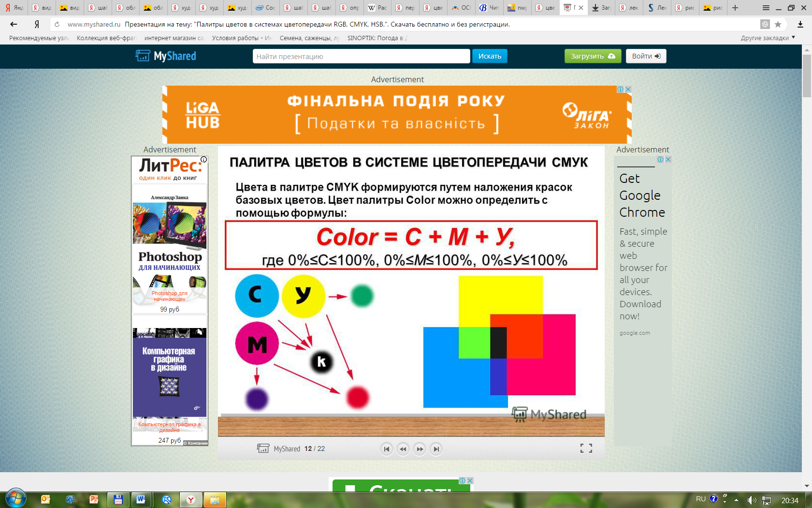Open the SINOPTIK Погода bookmark

[377, 38]
